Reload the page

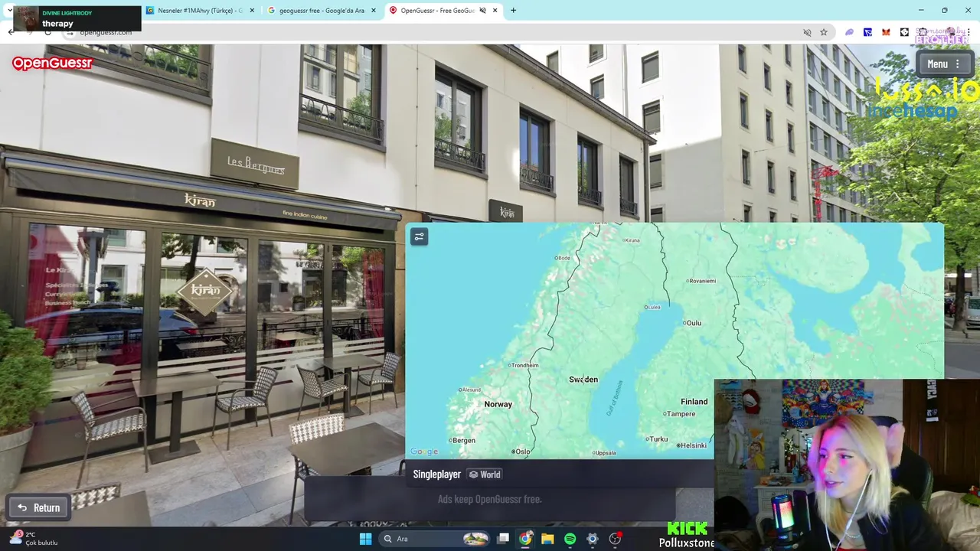point(47,32)
